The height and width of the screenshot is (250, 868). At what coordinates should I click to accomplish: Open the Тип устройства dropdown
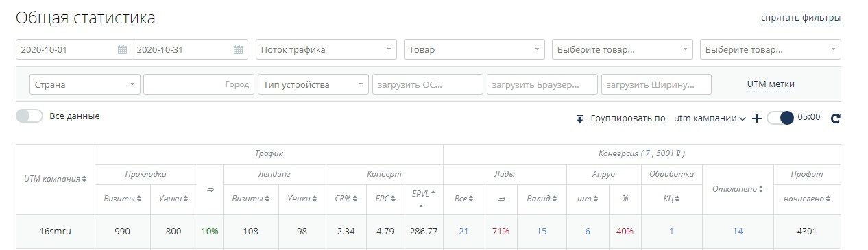click(313, 85)
